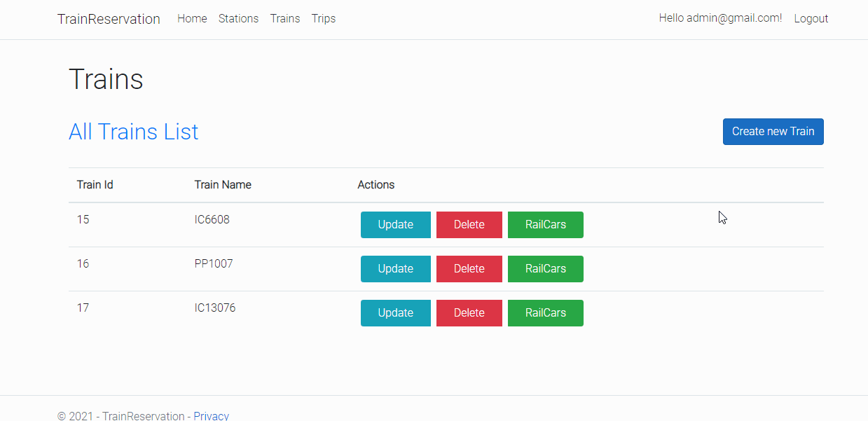Image resolution: width=868 pixels, height=421 pixels.
Task: Update train IC6608
Action: tap(395, 224)
